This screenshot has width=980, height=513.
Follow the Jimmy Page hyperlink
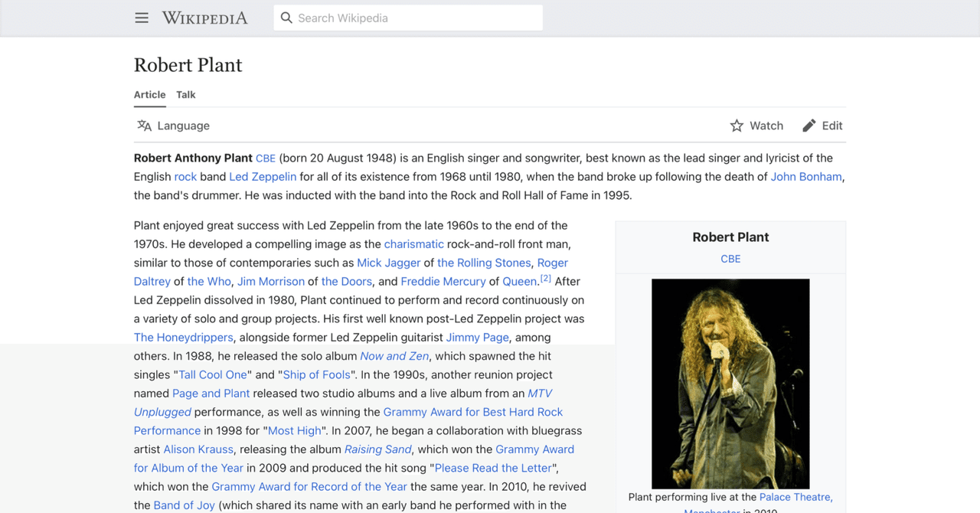click(477, 337)
